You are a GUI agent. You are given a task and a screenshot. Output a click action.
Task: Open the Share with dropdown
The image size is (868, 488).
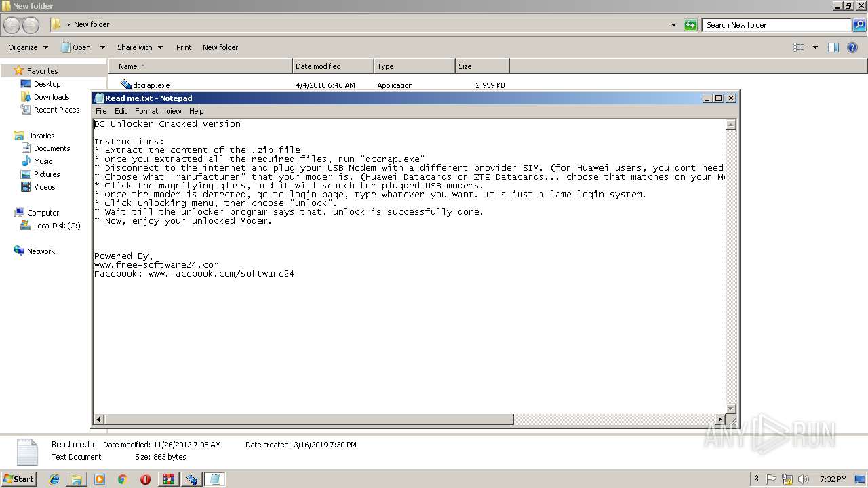pyautogui.click(x=140, y=47)
